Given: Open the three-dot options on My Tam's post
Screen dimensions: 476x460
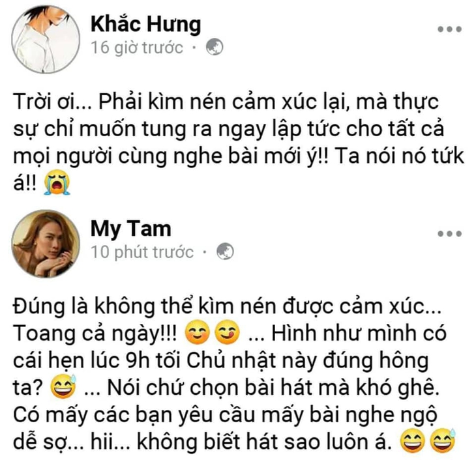Looking at the screenshot, I should (x=449, y=234).
